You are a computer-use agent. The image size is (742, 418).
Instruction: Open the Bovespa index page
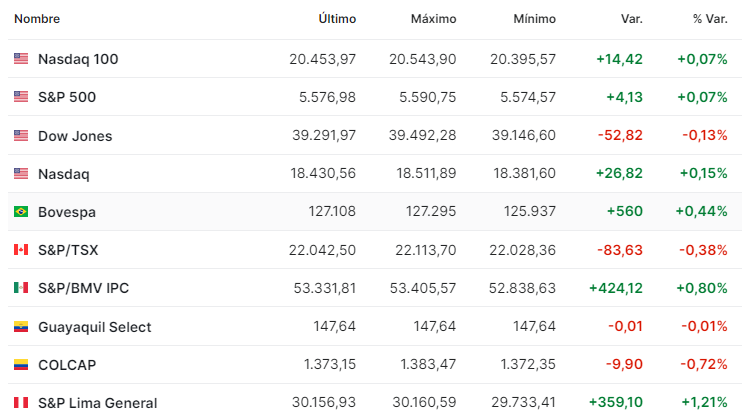pos(67,212)
